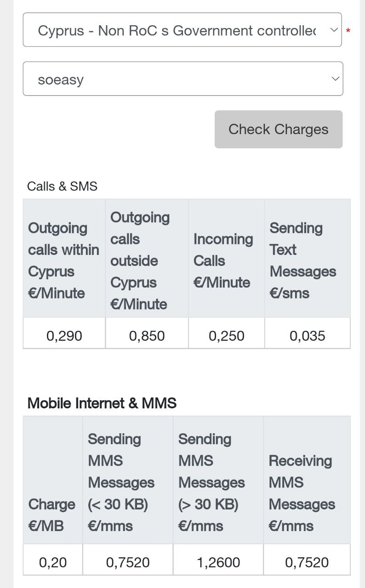
Task: Click the 1,2600 MMS rate cell
Action: (218, 562)
